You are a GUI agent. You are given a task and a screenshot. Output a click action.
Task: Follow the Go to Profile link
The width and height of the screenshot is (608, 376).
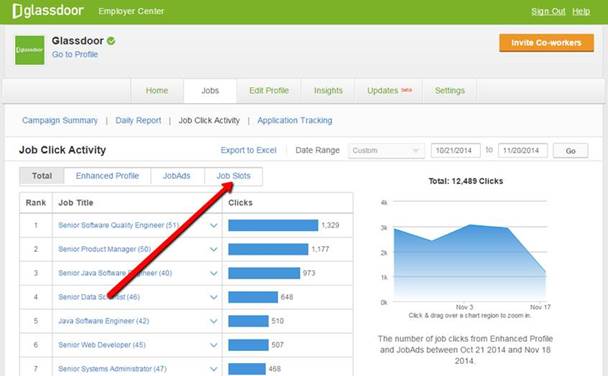(x=75, y=55)
